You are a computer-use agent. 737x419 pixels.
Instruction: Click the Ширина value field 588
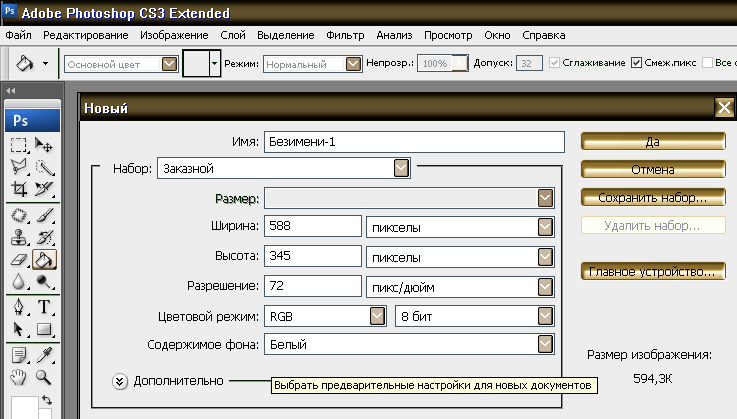313,226
